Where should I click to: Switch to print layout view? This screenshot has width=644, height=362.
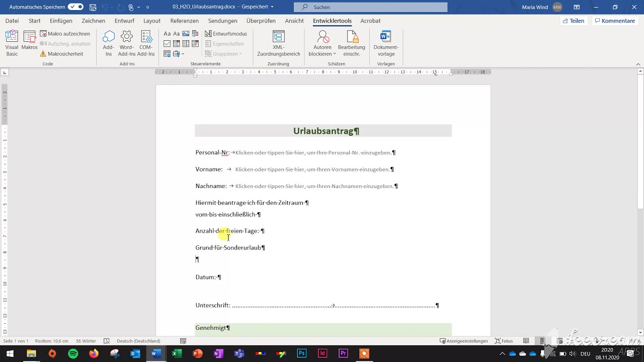(x=542, y=341)
